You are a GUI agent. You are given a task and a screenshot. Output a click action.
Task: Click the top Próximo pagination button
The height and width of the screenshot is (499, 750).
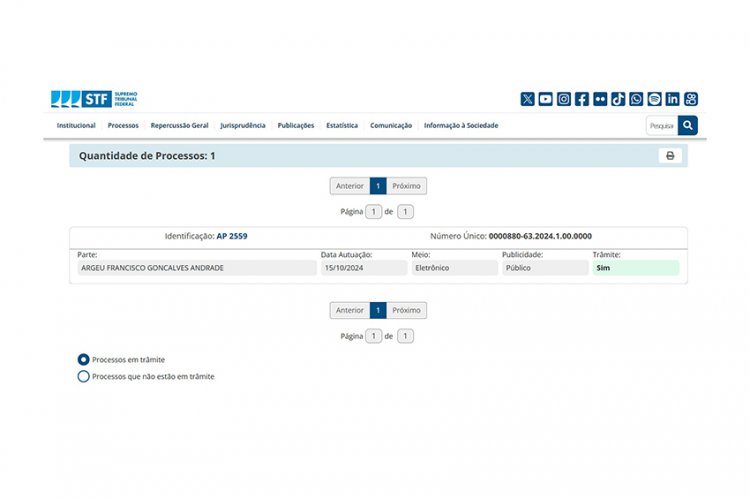pos(406,186)
